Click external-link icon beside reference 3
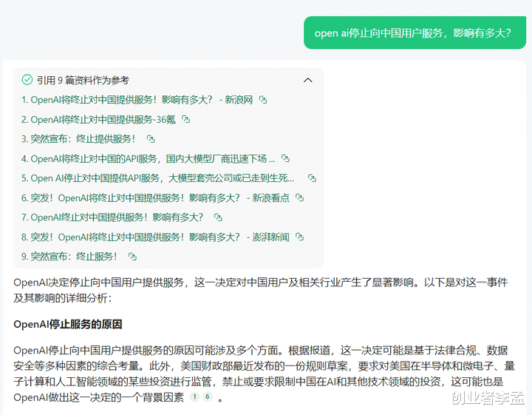This screenshot has width=532, height=415. (151, 139)
